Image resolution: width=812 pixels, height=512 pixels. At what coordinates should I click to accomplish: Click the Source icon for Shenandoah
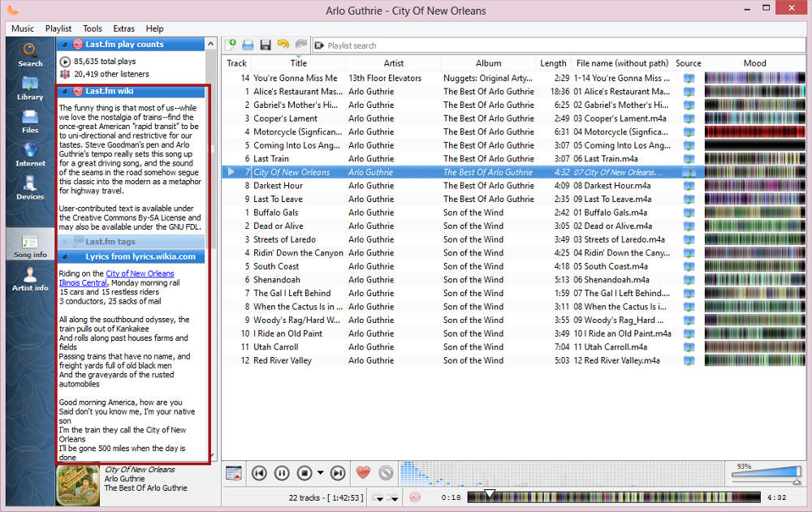689,280
